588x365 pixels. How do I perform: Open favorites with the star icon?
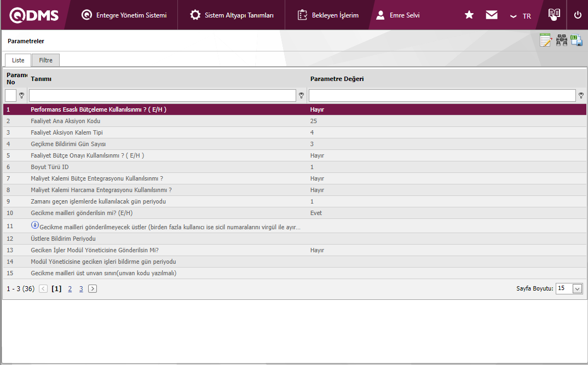click(x=469, y=15)
